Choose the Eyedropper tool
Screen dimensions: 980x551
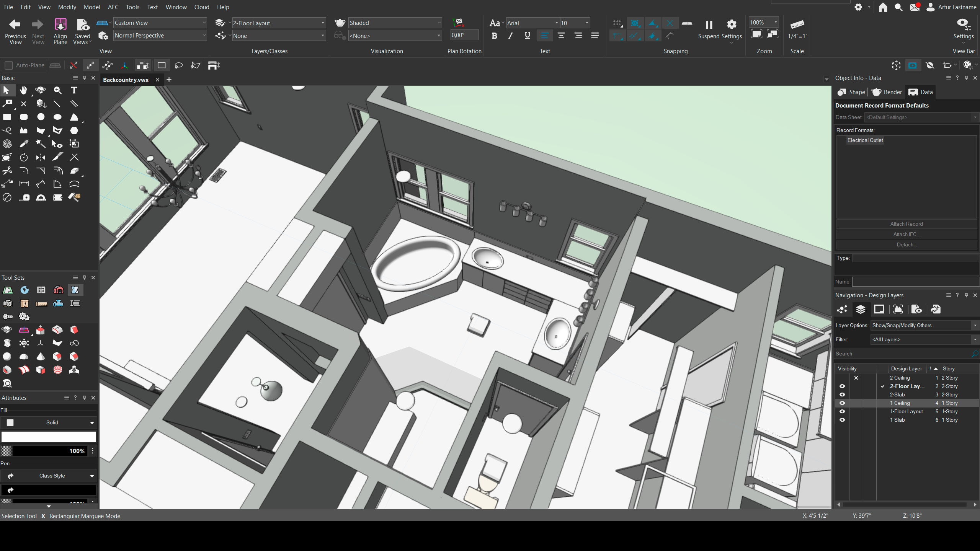[x=24, y=144]
